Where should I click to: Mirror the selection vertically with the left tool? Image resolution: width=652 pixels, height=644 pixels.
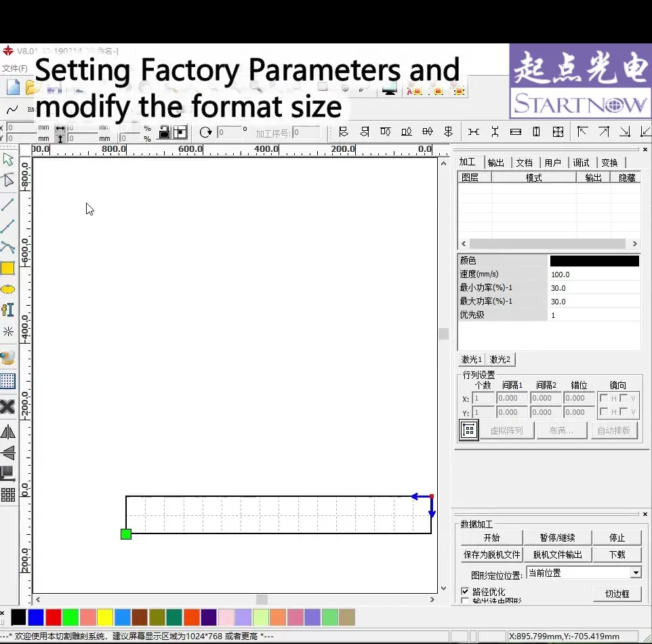pos(8,453)
